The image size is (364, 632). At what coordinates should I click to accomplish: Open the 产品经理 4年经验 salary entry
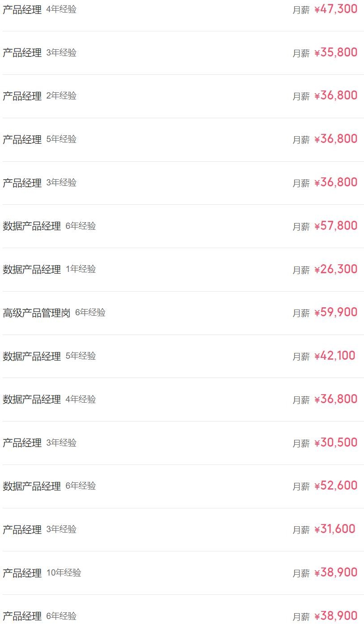pyautogui.click(x=22, y=9)
